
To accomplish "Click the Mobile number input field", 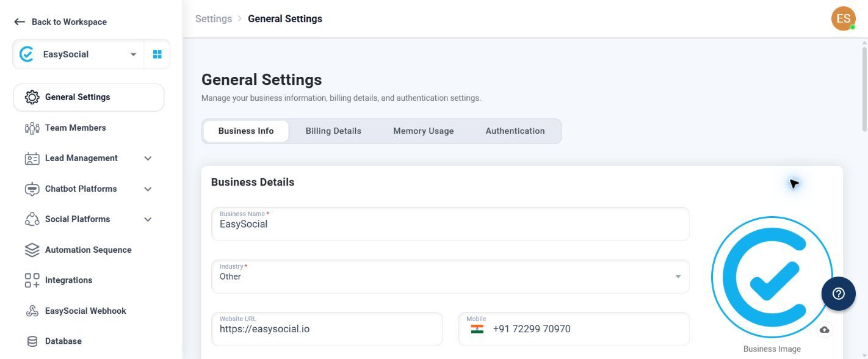I will (x=574, y=329).
